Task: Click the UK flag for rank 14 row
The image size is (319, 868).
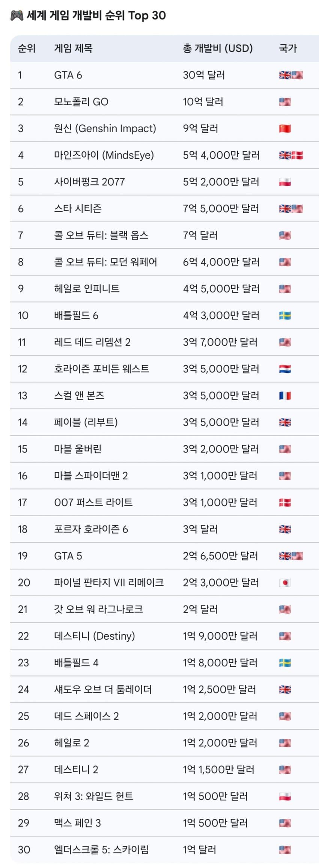Action: pyautogui.click(x=285, y=423)
